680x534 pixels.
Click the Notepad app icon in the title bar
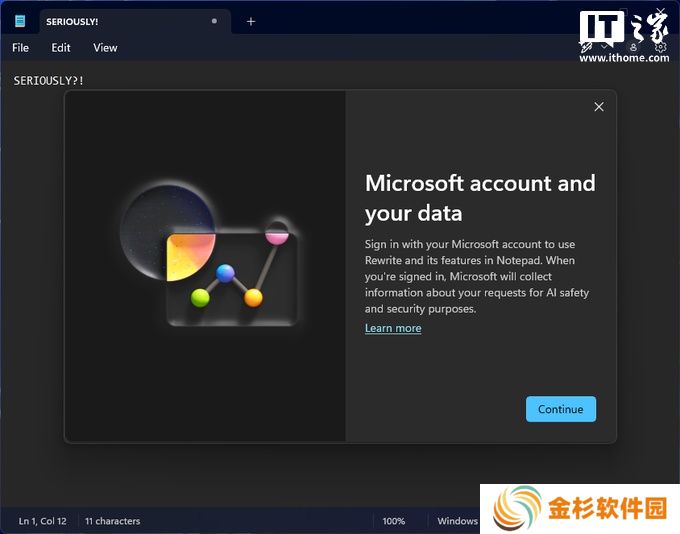click(x=20, y=21)
